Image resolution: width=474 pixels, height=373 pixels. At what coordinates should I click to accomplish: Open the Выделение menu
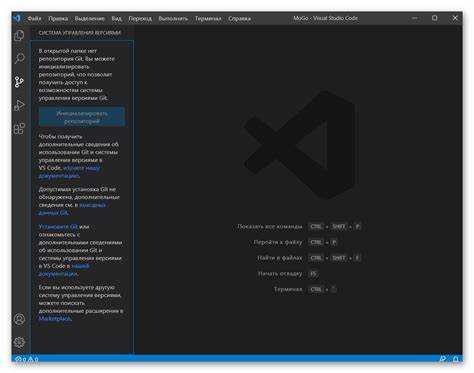tap(90, 19)
